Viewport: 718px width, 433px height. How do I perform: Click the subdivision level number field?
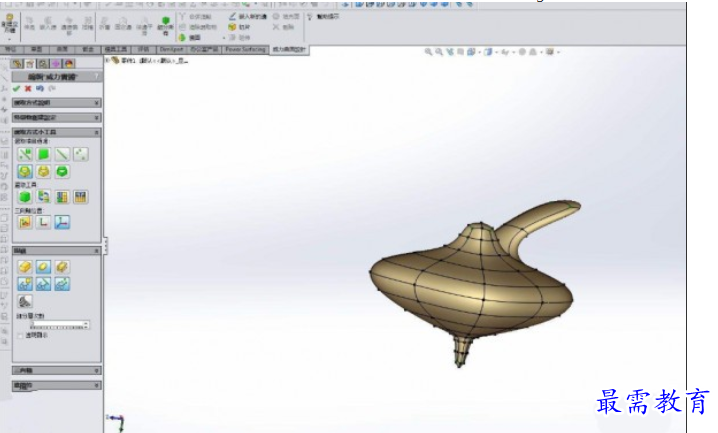coord(57,323)
